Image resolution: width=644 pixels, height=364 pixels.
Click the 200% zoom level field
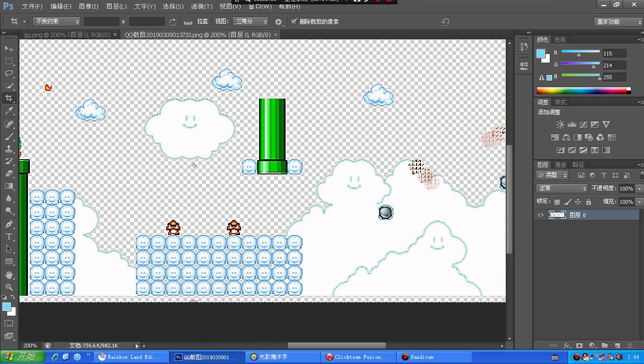pyautogui.click(x=31, y=346)
